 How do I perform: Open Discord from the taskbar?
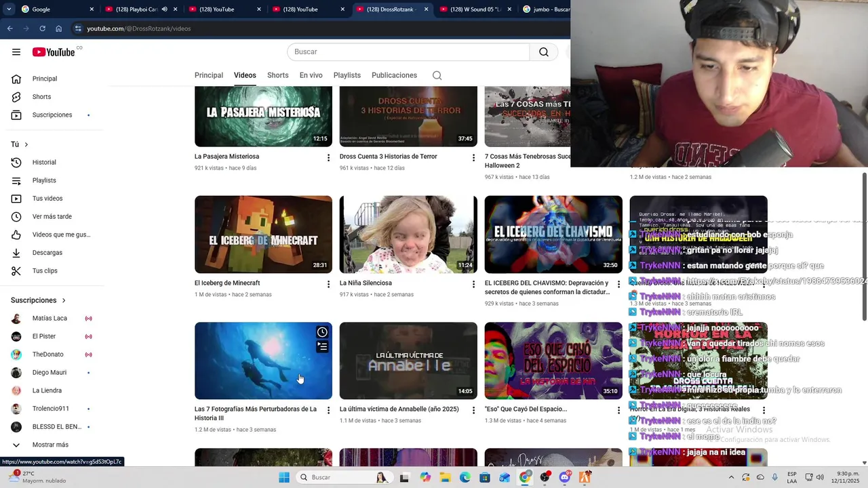[565, 477]
